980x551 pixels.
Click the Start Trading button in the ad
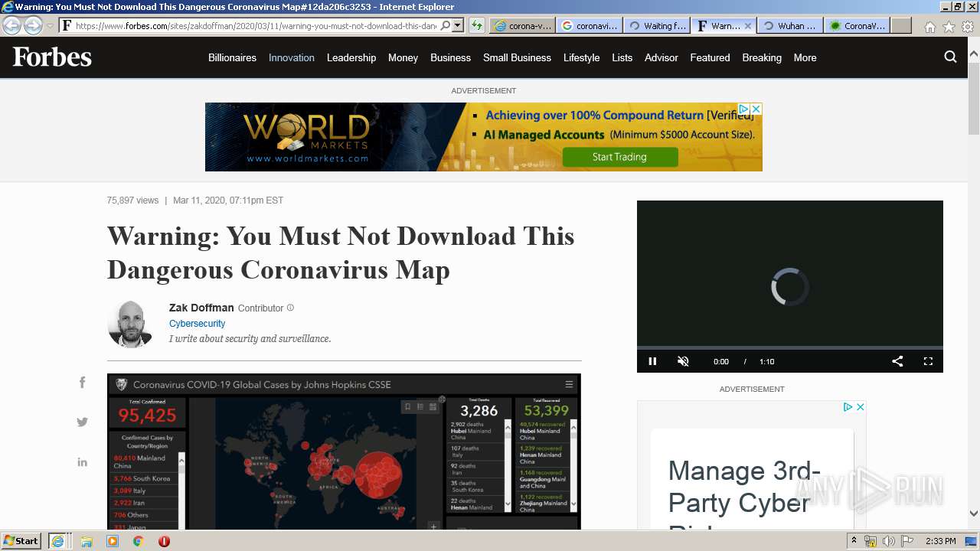[x=619, y=157]
